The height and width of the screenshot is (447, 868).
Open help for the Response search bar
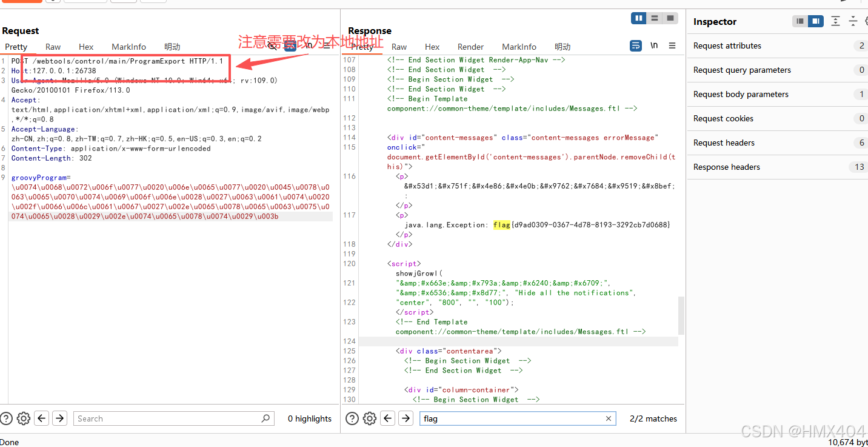pyautogui.click(x=352, y=418)
